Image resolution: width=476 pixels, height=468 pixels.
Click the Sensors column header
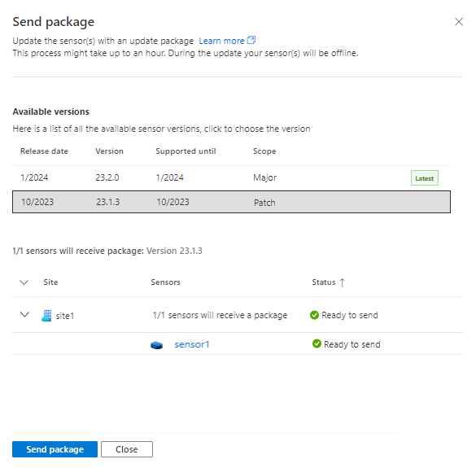(x=165, y=282)
